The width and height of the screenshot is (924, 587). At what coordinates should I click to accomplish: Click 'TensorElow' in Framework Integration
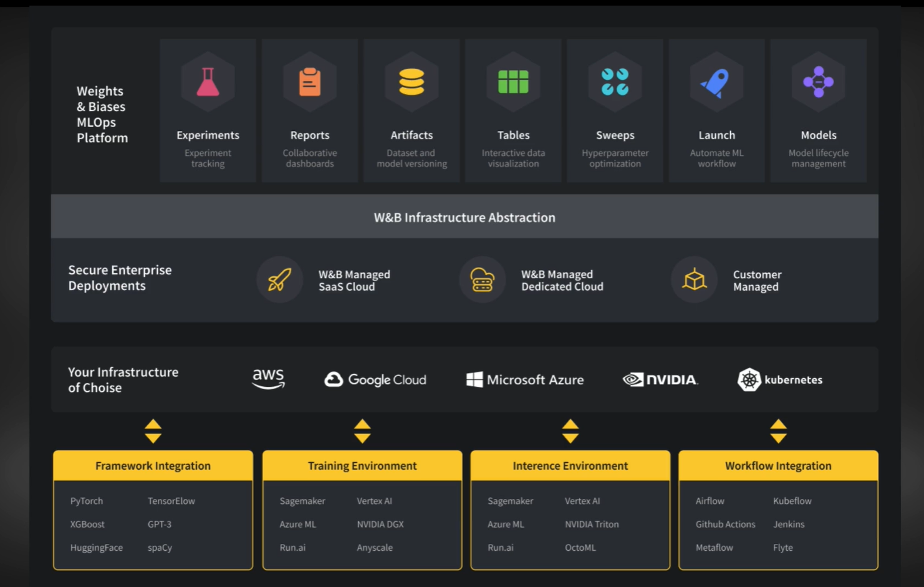[171, 501]
